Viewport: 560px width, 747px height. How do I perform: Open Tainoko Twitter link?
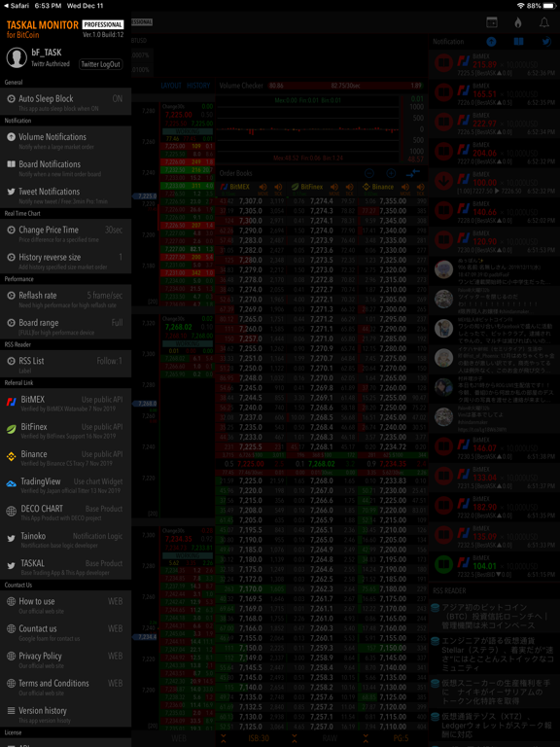(66, 539)
